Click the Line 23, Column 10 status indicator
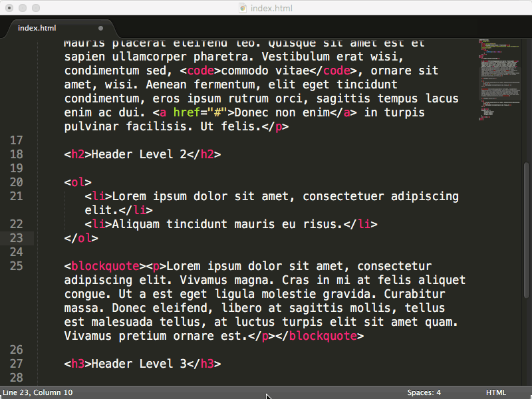 37,392
